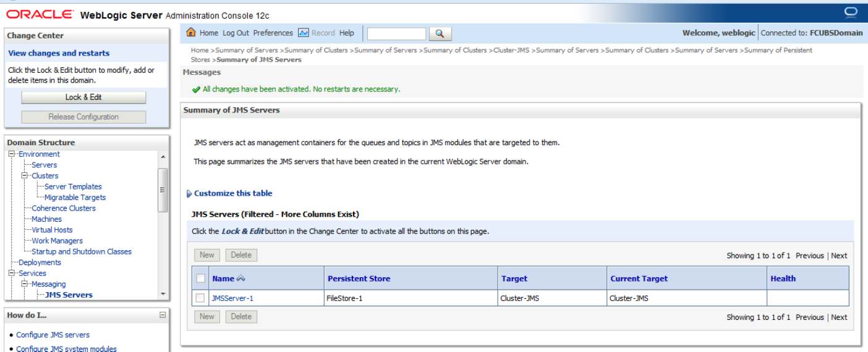Click Next link above the table
Image resolution: width=868 pixels, height=352 pixels.
(x=839, y=256)
